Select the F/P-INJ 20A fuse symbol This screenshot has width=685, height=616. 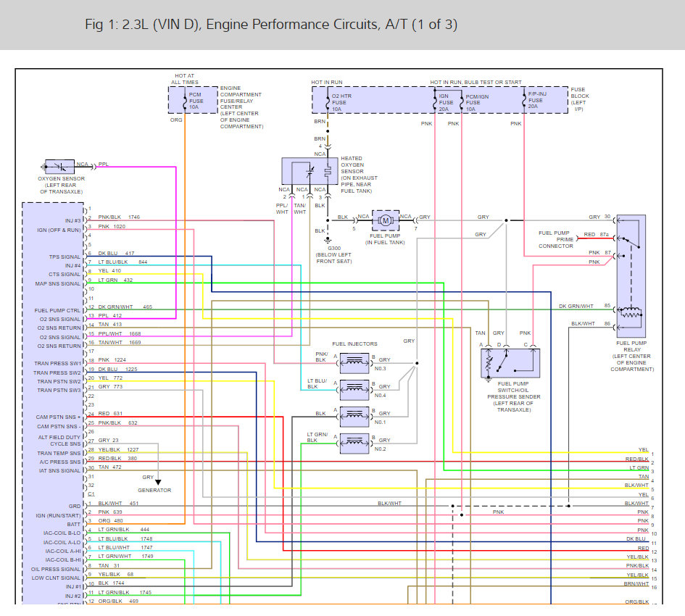tap(524, 101)
